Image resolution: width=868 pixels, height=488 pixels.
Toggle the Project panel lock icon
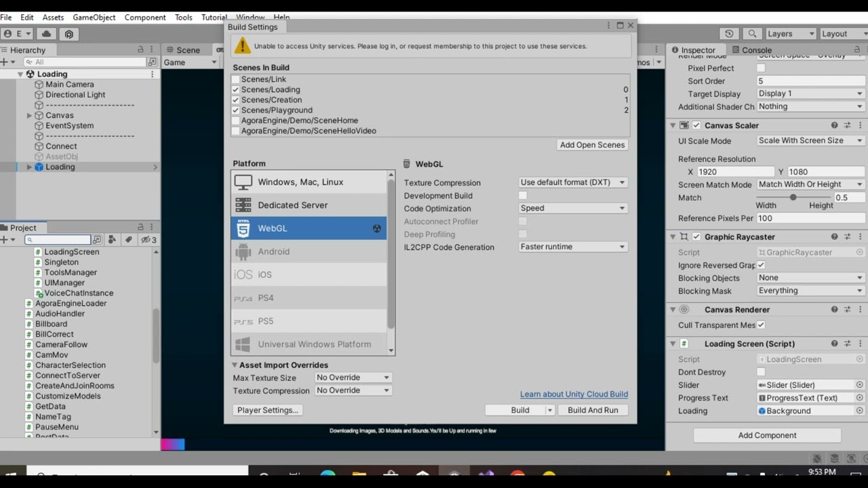click(x=140, y=227)
